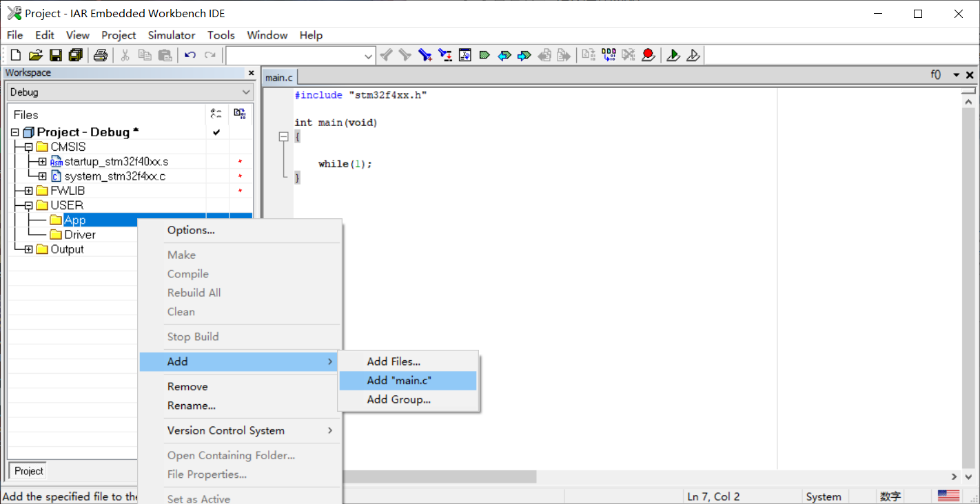Click the Save All toolbar icon
980x504 pixels.
[x=76, y=55]
